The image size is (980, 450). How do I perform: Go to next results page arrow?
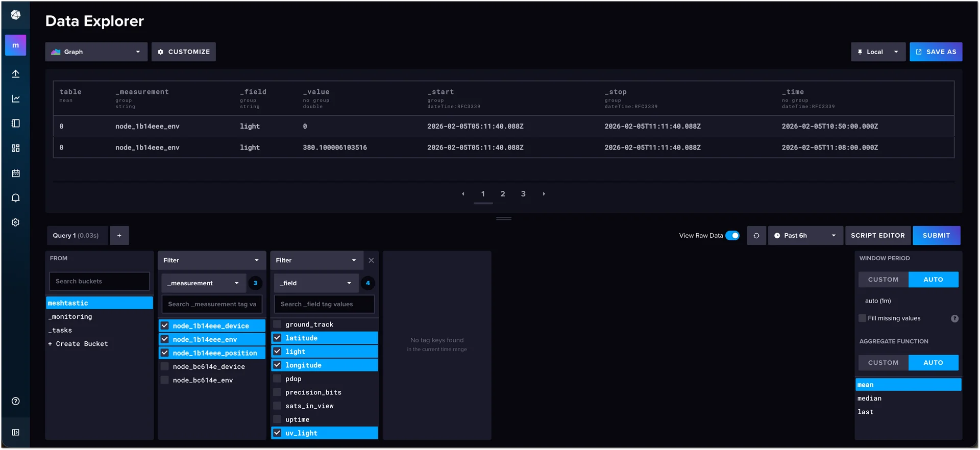click(x=544, y=194)
